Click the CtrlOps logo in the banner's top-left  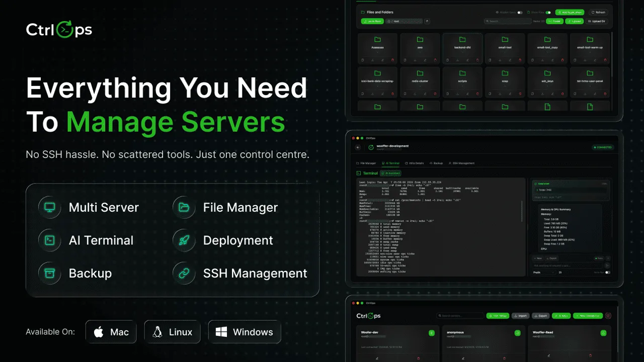pos(59,30)
